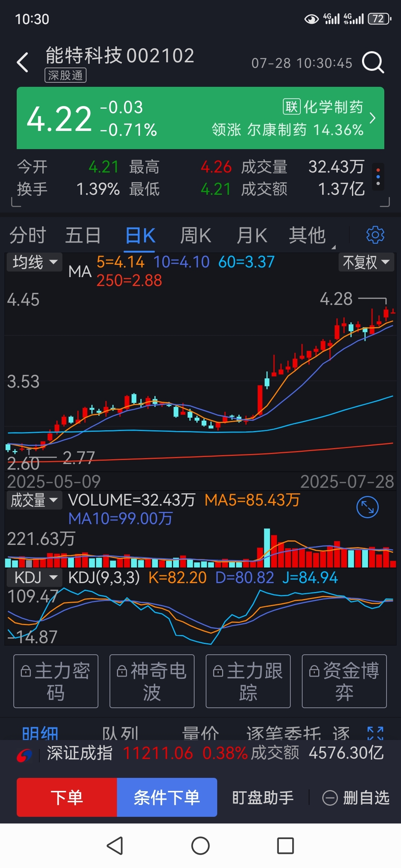The height and width of the screenshot is (868, 401).
Task: Tap the 换手 1.39% value
Action: 98,189
